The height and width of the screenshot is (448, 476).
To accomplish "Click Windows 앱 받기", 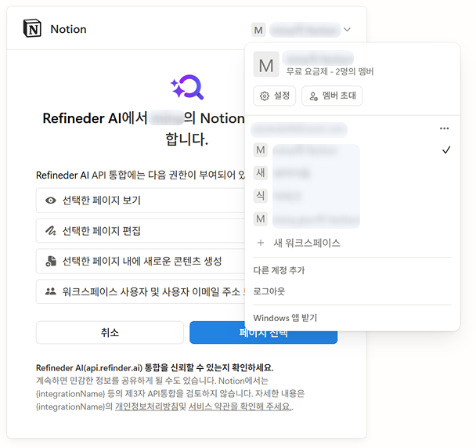I will click(x=285, y=318).
